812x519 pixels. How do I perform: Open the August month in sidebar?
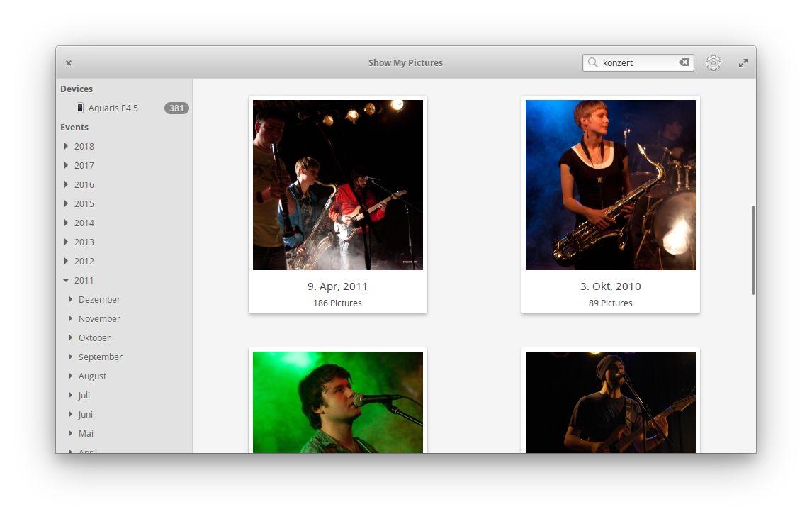[x=93, y=376]
